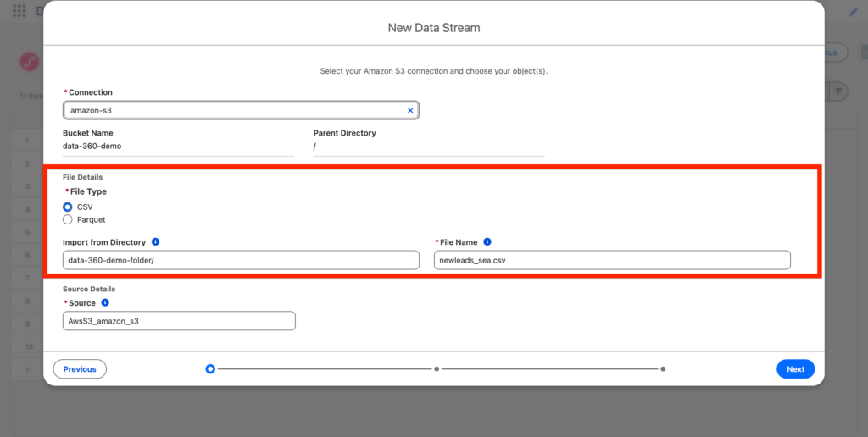Image resolution: width=868 pixels, height=437 pixels.
Task: Click the File Name input field
Action: (612, 260)
